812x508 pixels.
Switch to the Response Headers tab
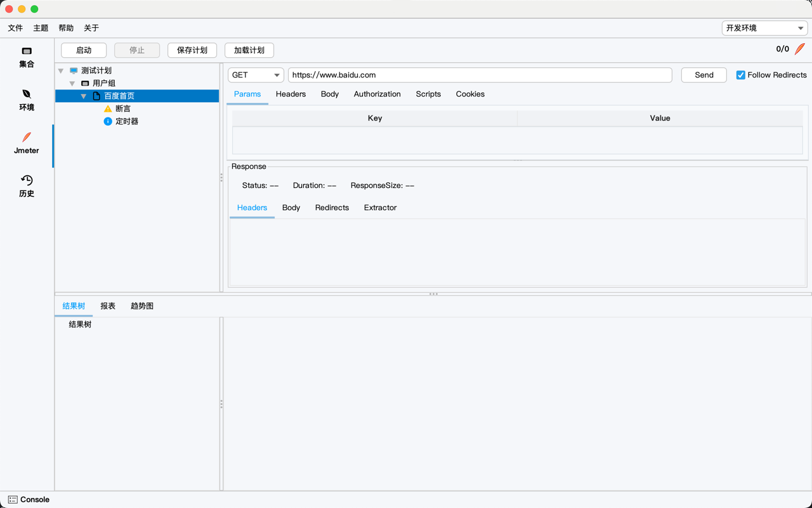252,208
